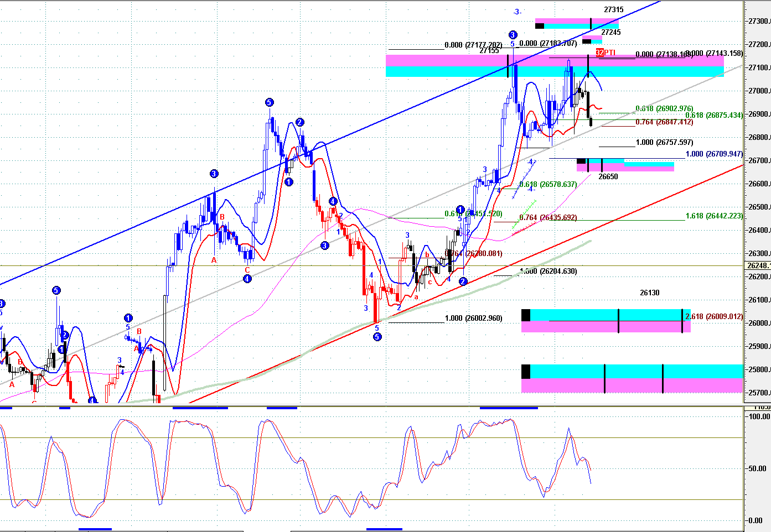Select the 1.618 (26442.223) extension label
Viewport: 771px width, 532px height.
pos(714,216)
